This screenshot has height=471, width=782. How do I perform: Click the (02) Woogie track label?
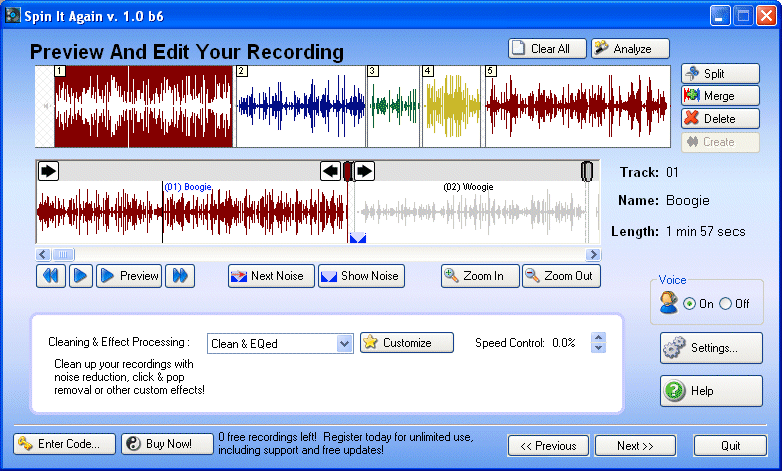click(x=468, y=187)
